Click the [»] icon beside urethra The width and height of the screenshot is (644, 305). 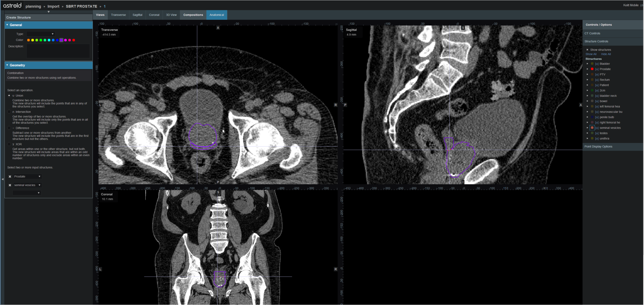point(597,139)
